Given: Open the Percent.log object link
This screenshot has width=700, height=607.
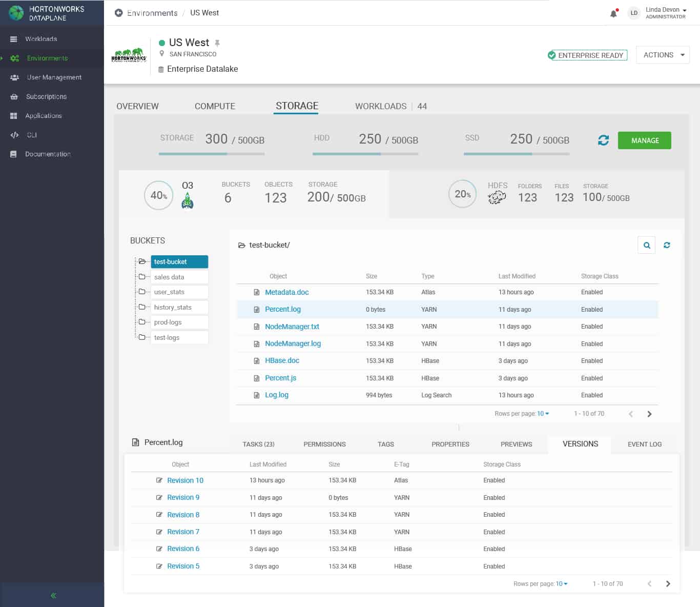Looking at the screenshot, I should click(x=283, y=309).
